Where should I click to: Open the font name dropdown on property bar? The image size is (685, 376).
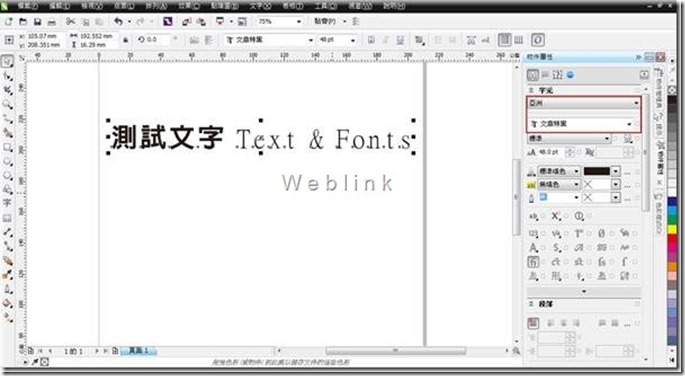click(311, 40)
